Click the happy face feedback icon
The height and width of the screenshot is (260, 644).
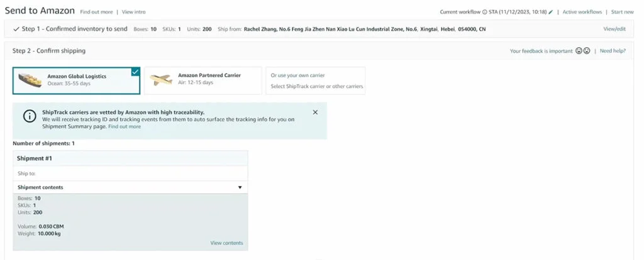pyautogui.click(x=579, y=51)
